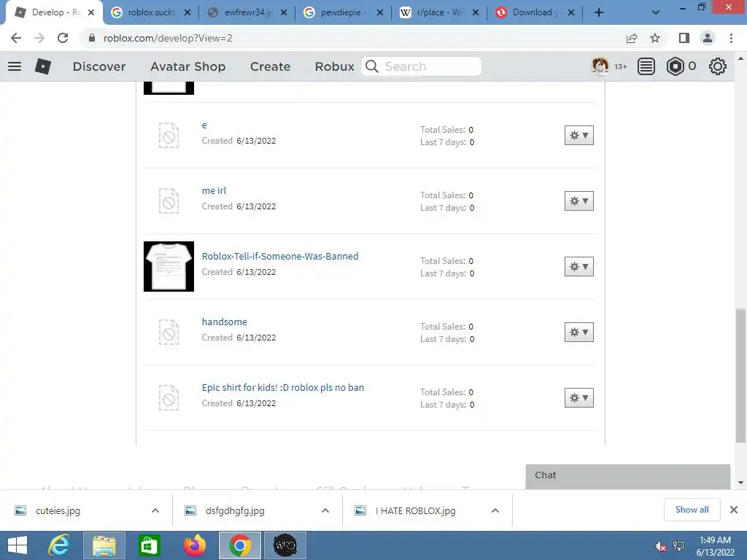Open the Chrome profile icon
The width and height of the screenshot is (747, 560).
[708, 38]
